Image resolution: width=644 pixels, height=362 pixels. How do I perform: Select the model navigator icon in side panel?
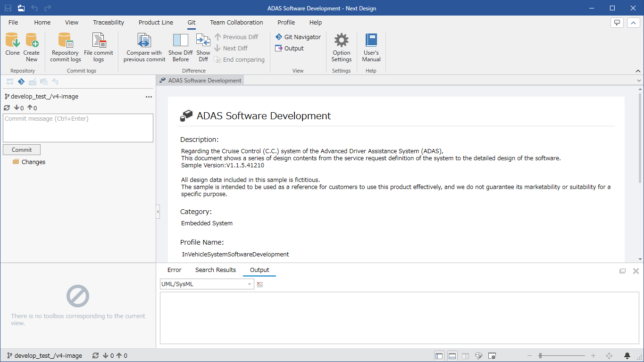[10, 82]
